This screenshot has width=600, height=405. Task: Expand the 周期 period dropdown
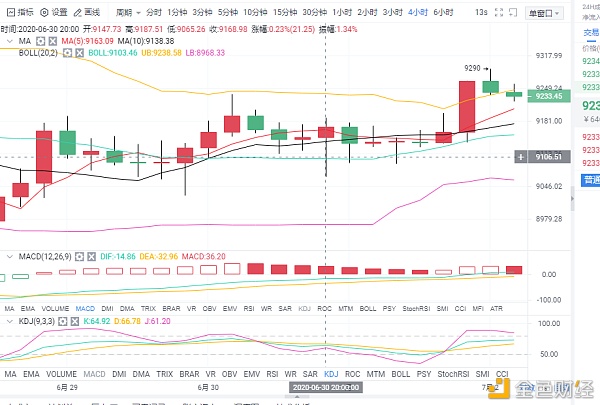[128, 13]
